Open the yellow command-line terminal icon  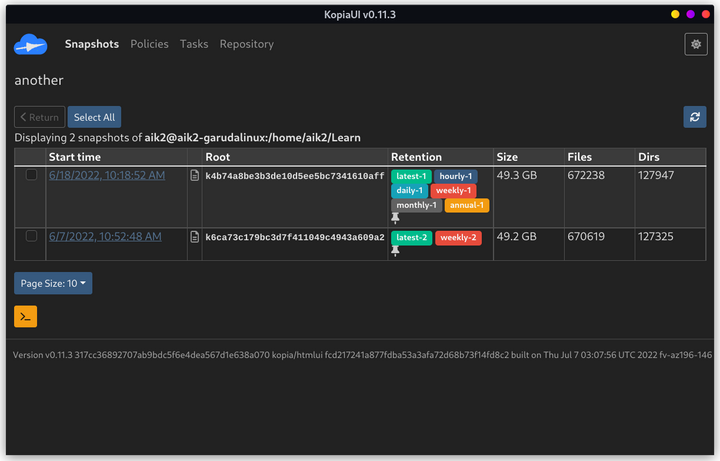pos(26,316)
